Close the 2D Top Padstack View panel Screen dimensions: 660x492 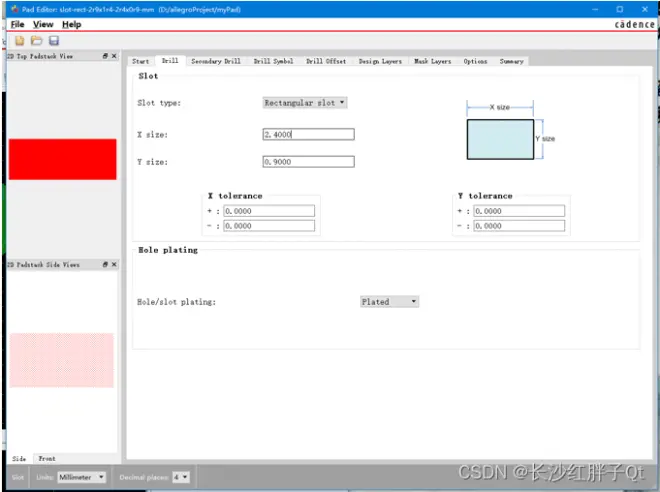point(114,56)
